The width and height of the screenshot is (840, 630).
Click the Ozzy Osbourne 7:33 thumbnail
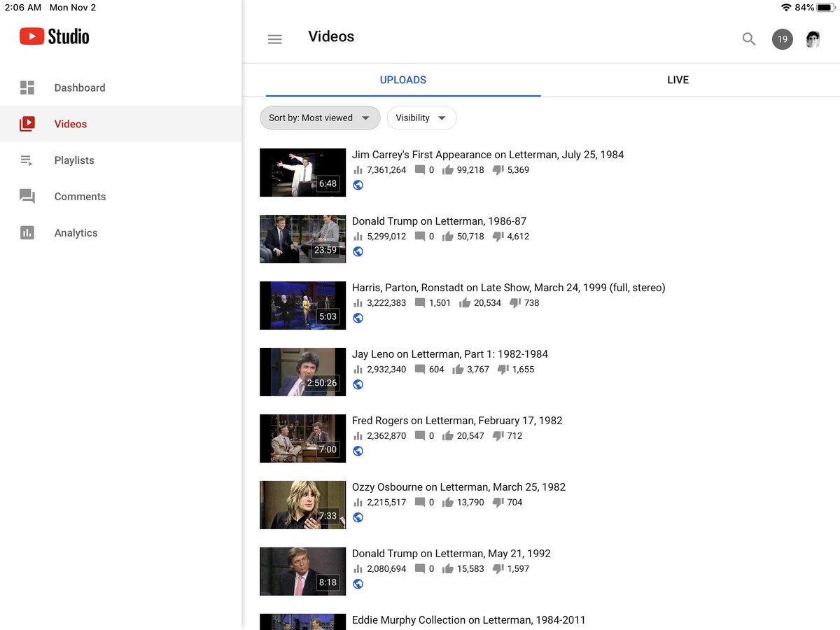(x=302, y=505)
